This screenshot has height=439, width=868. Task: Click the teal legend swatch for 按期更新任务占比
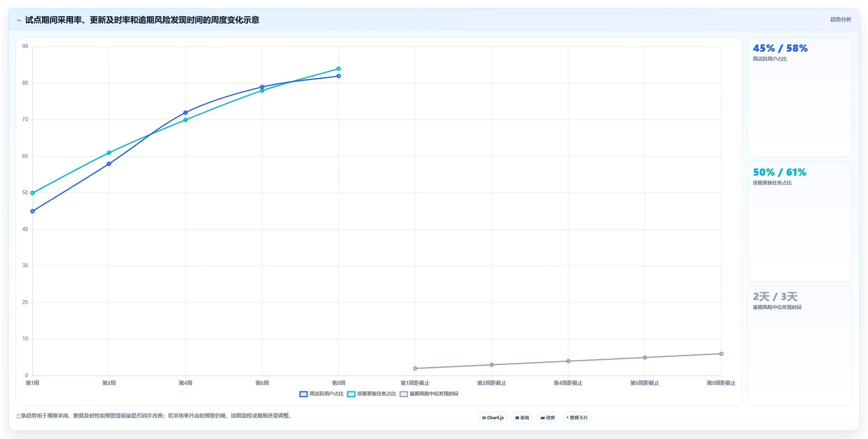pyautogui.click(x=351, y=394)
